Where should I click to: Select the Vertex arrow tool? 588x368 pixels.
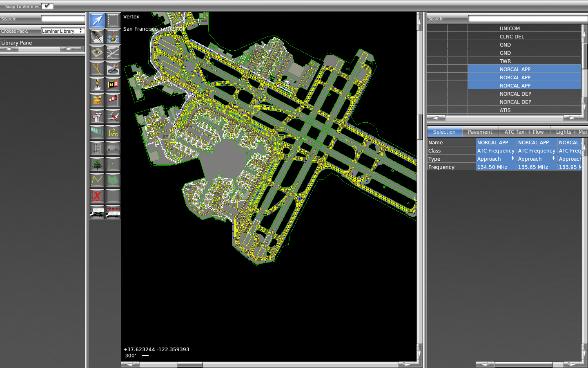pyautogui.click(x=97, y=20)
